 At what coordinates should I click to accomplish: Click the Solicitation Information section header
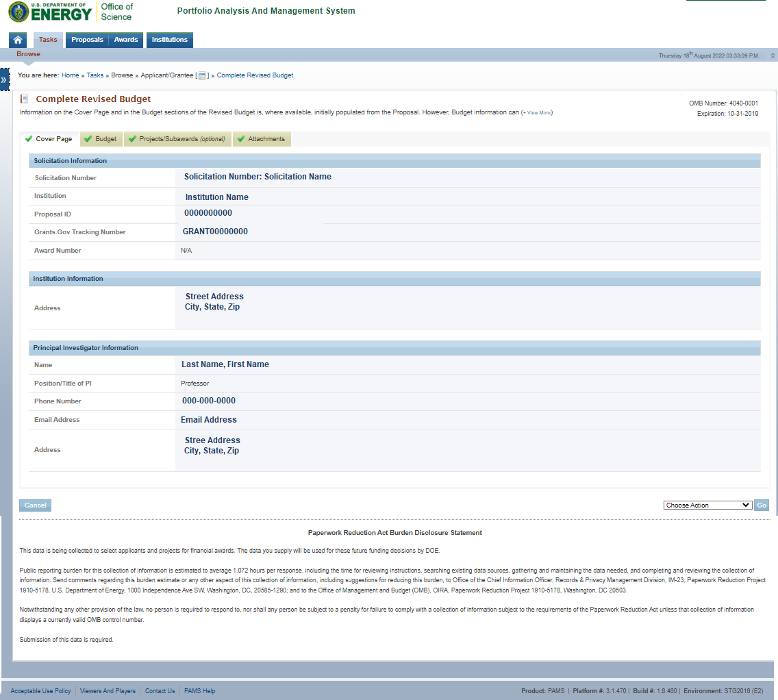pyautogui.click(x=394, y=161)
